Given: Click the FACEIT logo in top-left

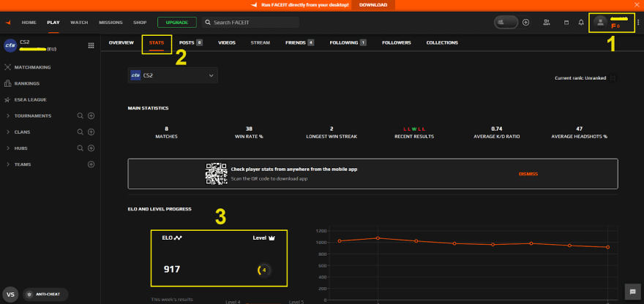Looking at the screenshot, I should point(7,23).
